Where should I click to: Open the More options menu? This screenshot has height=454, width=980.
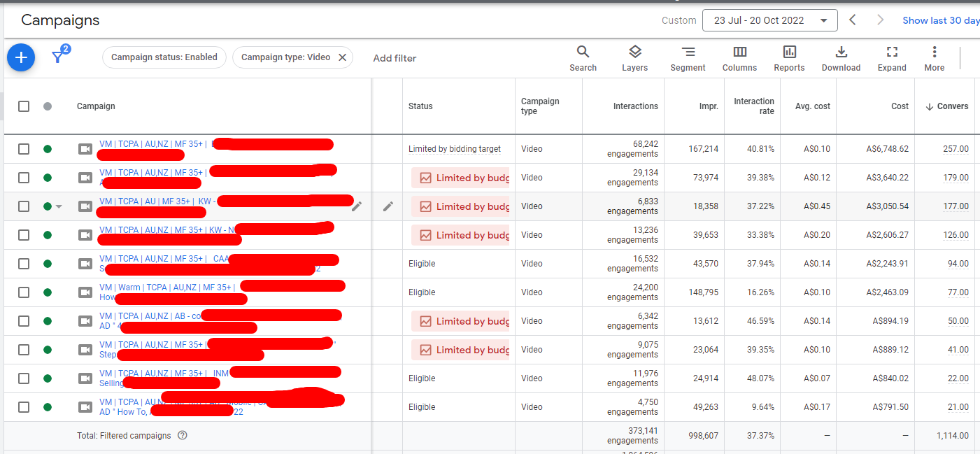[934, 58]
